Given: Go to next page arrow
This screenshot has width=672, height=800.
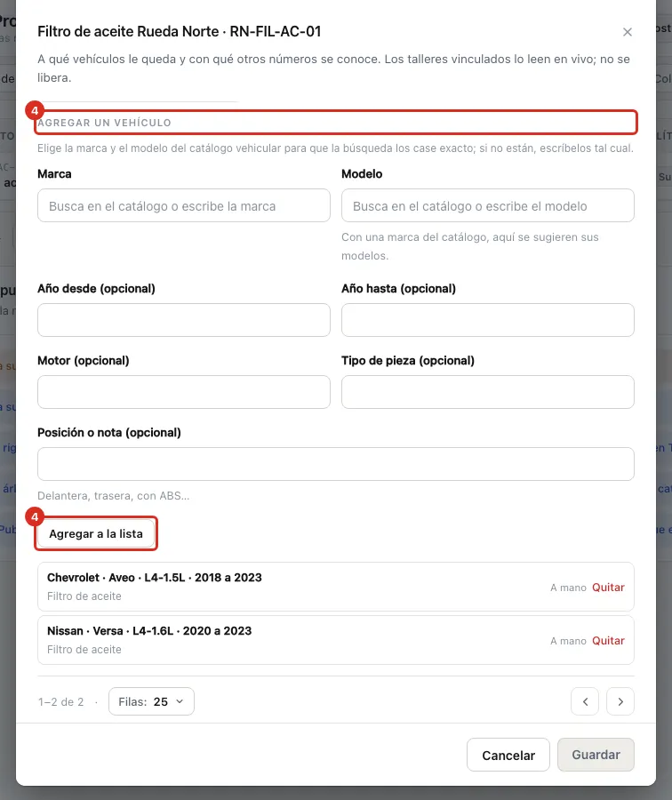Looking at the screenshot, I should point(620,701).
